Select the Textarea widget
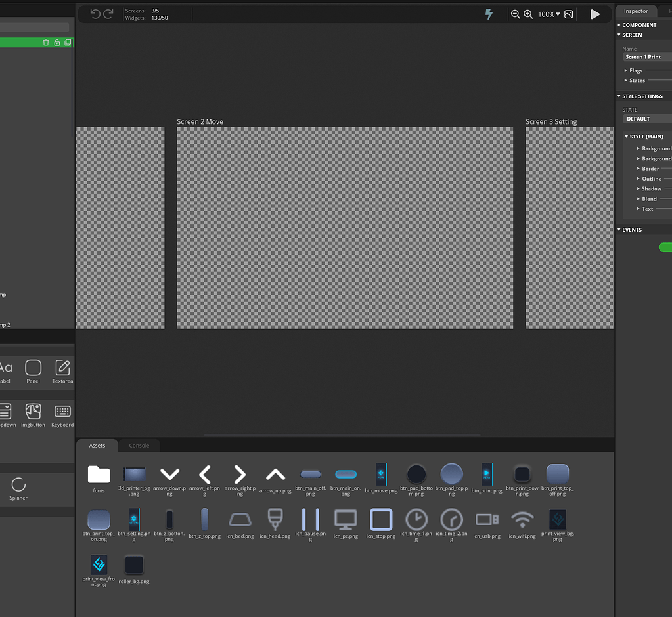The width and height of the screenshot is (672, 617). [x=62, y=372]
